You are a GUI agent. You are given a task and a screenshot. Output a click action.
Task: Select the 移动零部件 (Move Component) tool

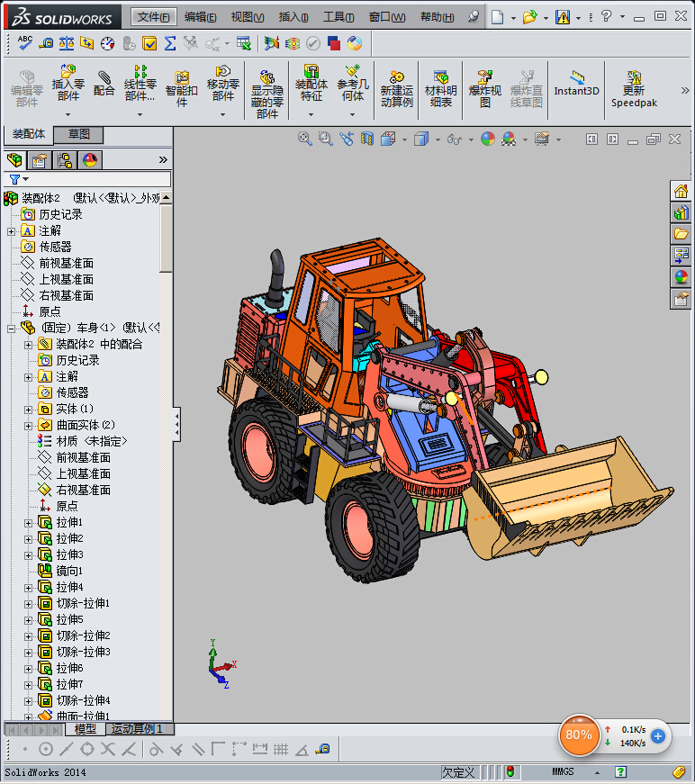click(x=223, y=83)
